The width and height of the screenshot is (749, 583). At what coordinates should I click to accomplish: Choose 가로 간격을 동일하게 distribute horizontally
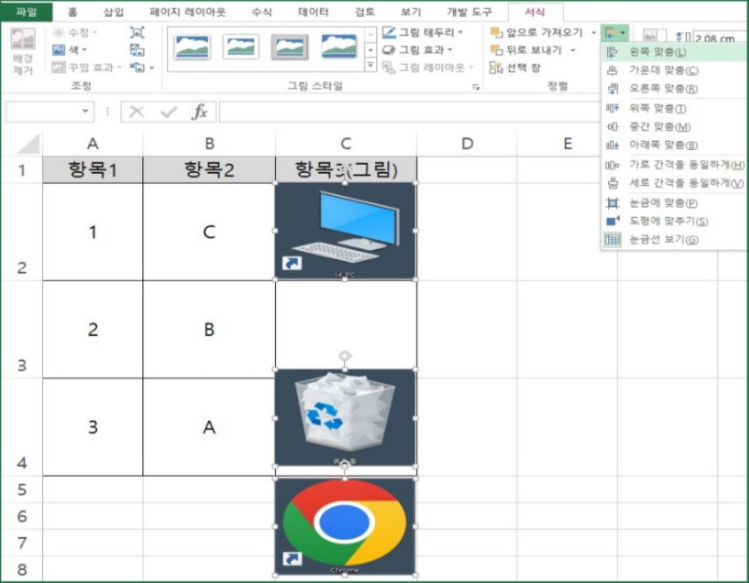click(x=673, y=165)
